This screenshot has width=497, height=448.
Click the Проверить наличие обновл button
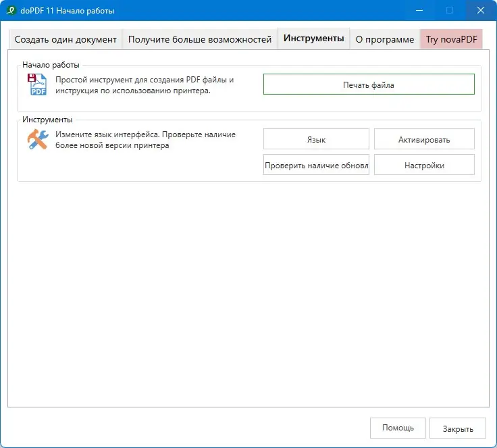[316, 165]
